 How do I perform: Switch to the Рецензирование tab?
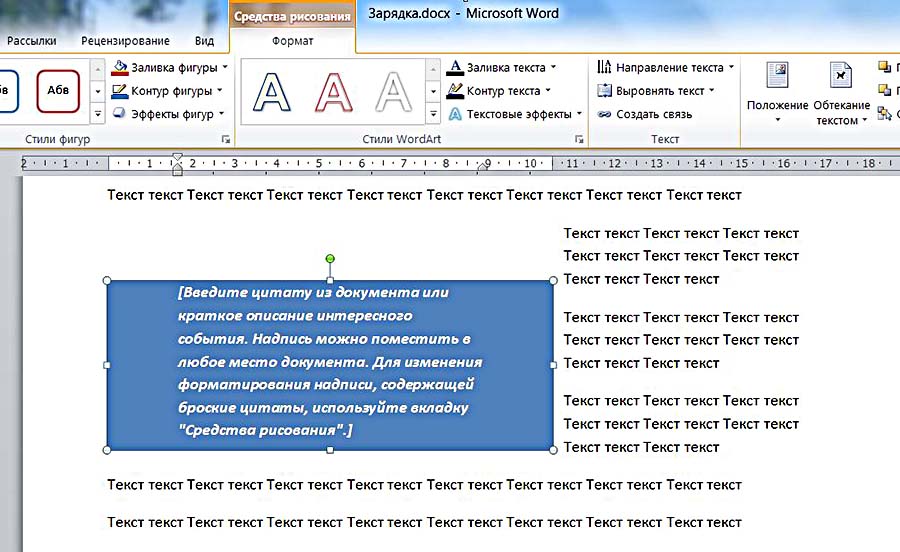click(124, 41)
